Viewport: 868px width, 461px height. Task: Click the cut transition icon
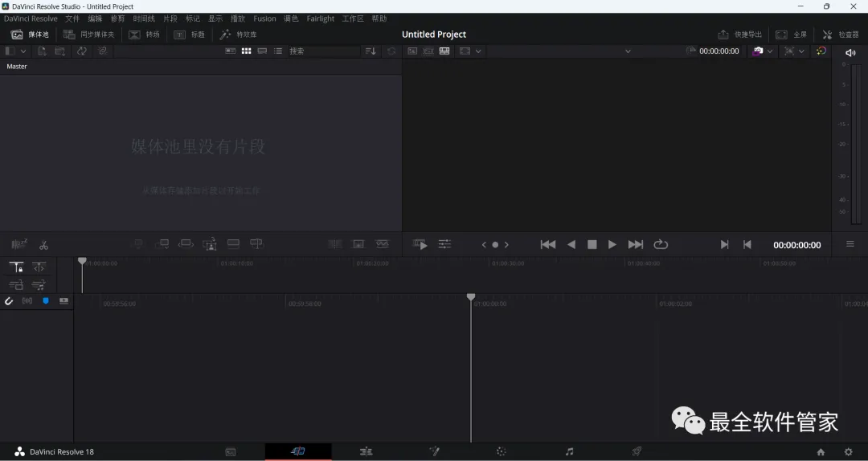(335, 244)
